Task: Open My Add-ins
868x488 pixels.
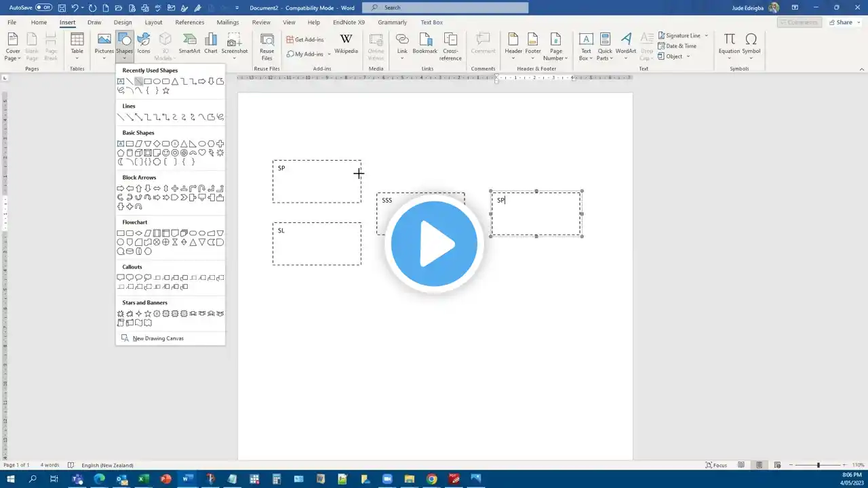Action: tap(309, 54)
